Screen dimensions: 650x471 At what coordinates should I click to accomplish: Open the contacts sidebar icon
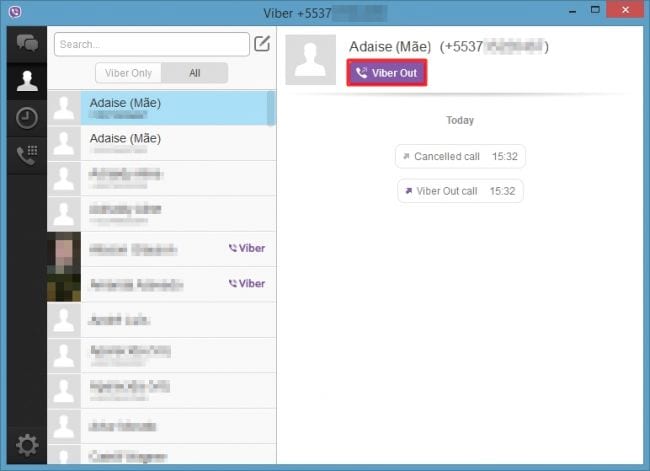coord(27,81)
